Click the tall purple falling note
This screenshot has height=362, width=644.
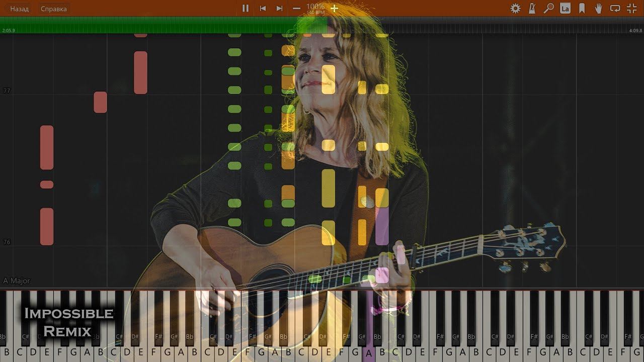[x=382, y=226]
